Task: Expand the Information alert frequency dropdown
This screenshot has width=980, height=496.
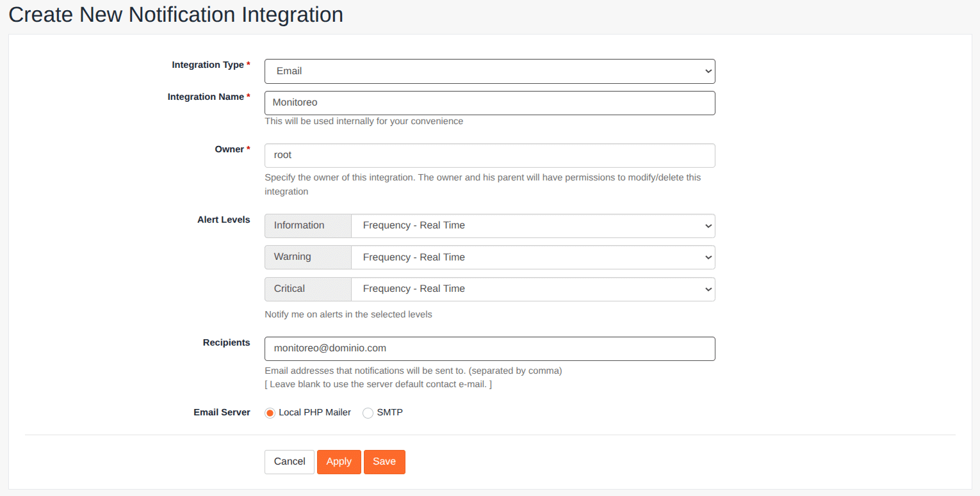Action: tap(532, 225)
